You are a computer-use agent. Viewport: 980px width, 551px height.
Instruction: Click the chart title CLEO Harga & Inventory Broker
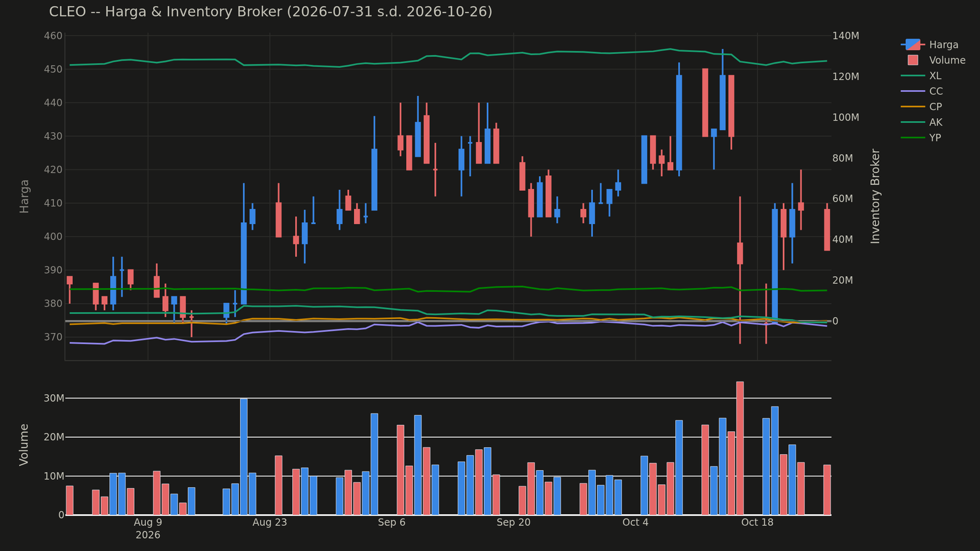pyautogui.click(x=270, y=12)
